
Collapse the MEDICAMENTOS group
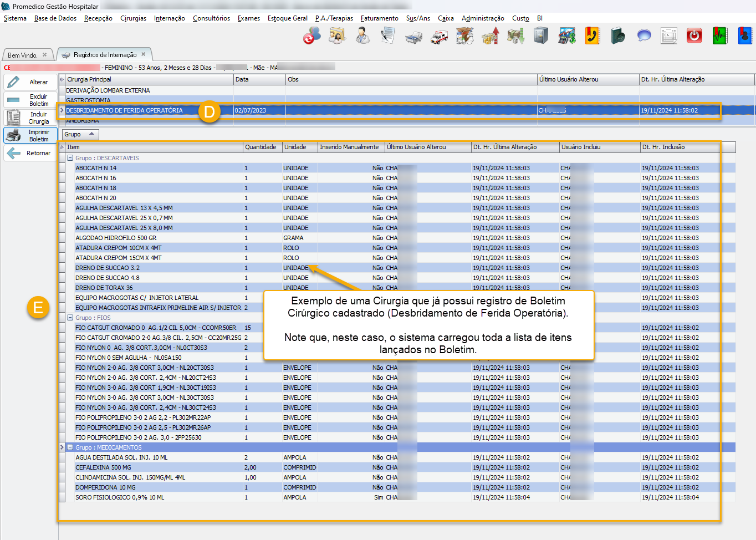(70, 447)
